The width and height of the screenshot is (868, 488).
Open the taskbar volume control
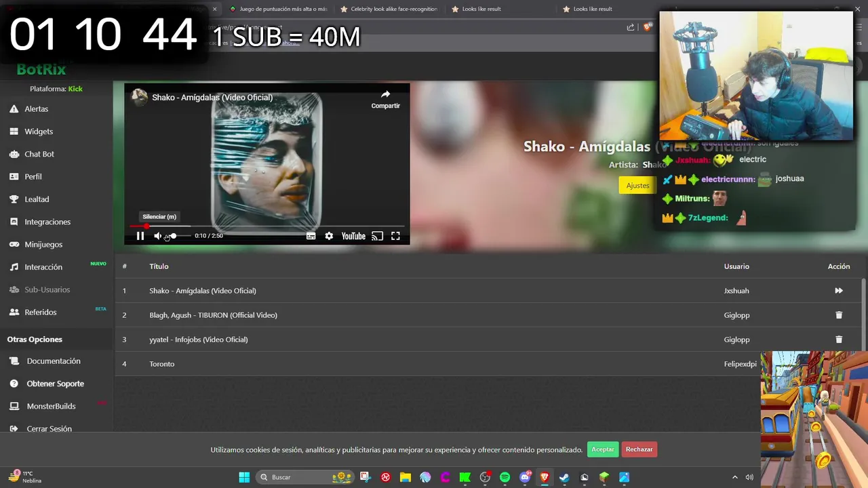[749, 477]
